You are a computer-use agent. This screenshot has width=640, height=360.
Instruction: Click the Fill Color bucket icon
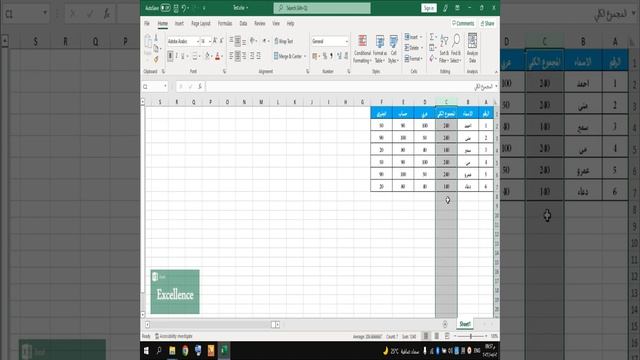tap(207, 56)
